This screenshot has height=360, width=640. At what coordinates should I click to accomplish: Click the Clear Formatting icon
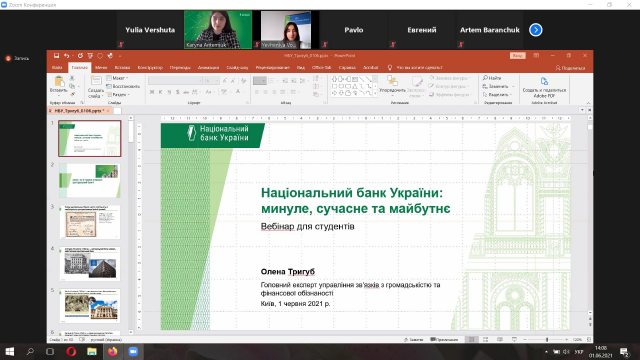point(244,81)
